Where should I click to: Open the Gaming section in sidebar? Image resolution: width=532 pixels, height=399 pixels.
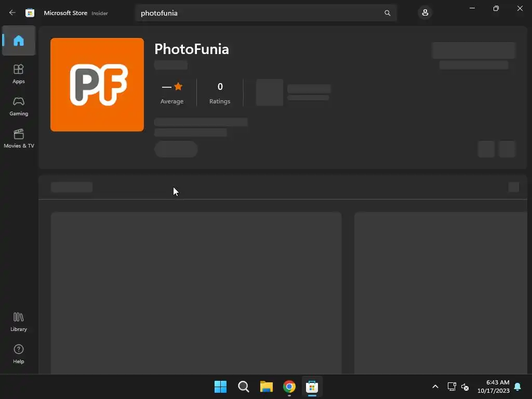(19, 106)
